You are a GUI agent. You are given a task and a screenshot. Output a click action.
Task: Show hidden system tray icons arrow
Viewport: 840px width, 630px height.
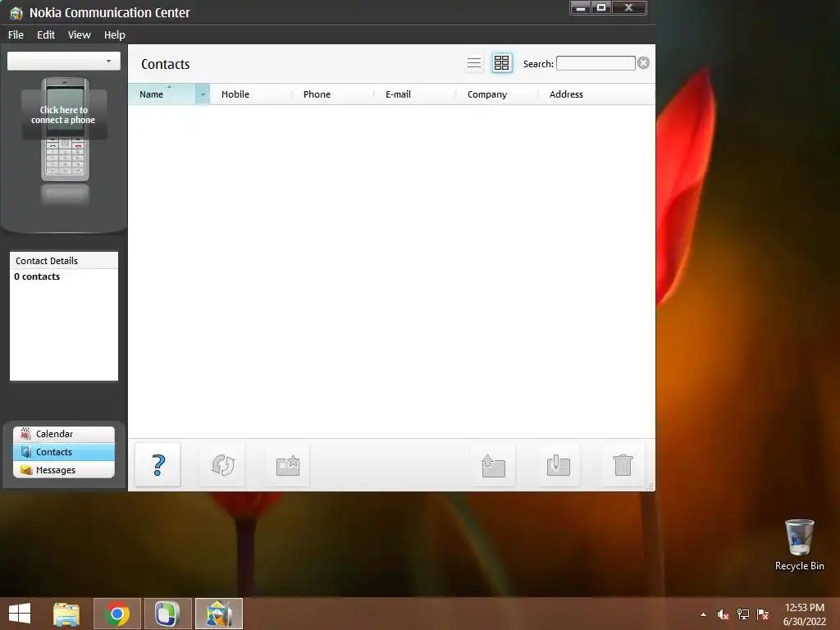click(703, 614)
